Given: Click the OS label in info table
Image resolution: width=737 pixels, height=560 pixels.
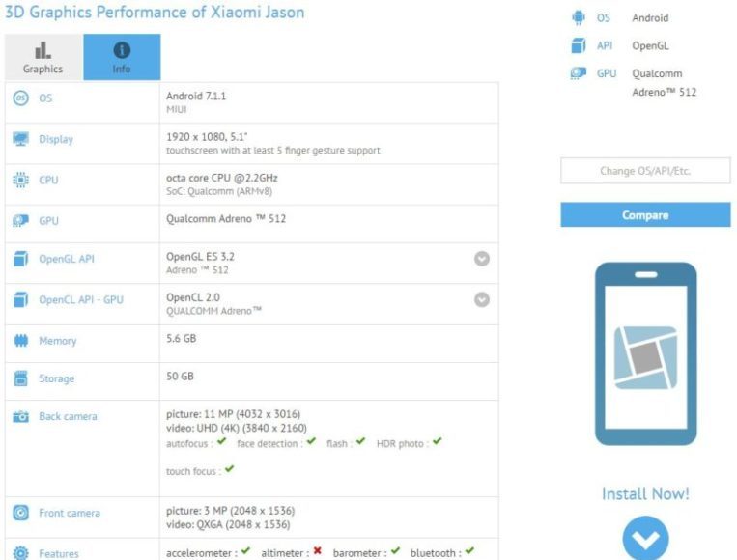Looking at the screenshot, I should tap(45, 98).
